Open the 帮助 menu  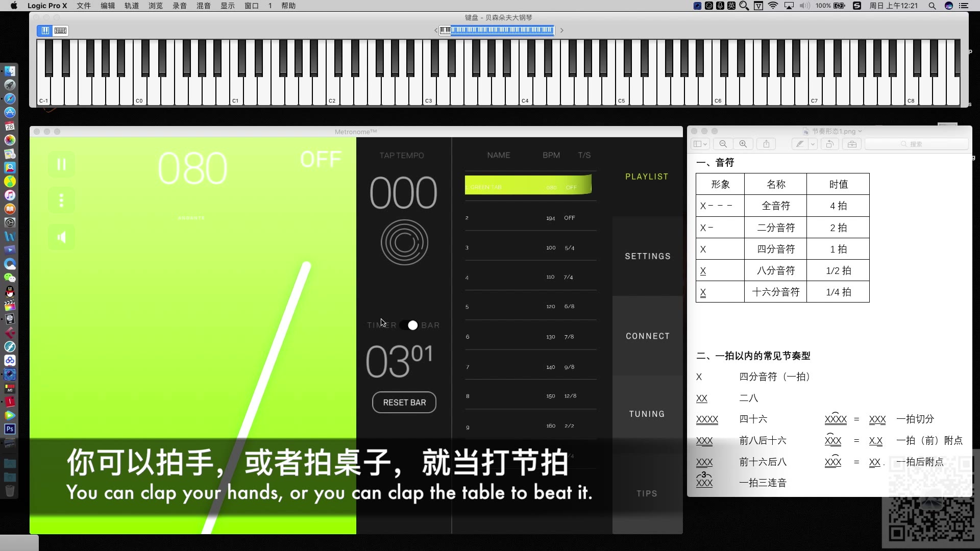coord(288,6)
